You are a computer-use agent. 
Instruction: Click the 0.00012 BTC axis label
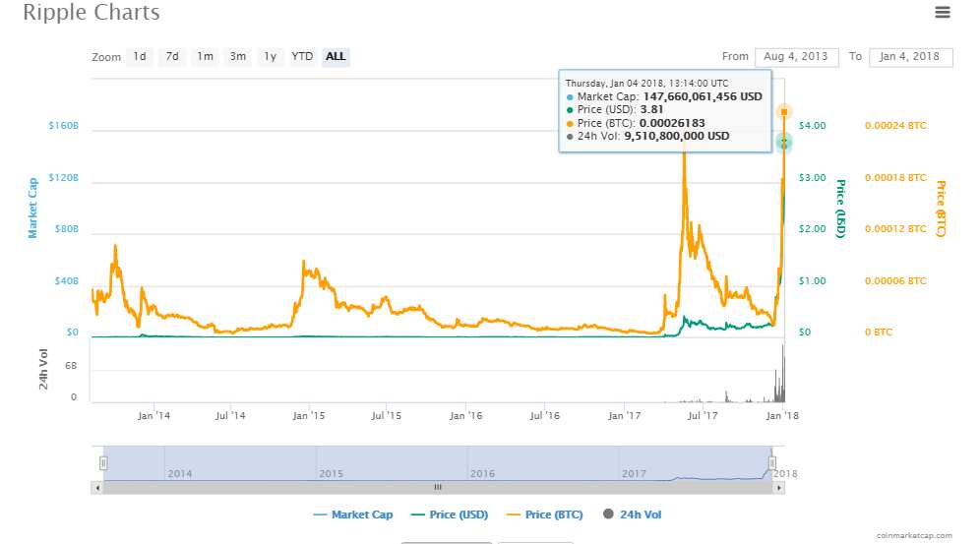point(895,228)
